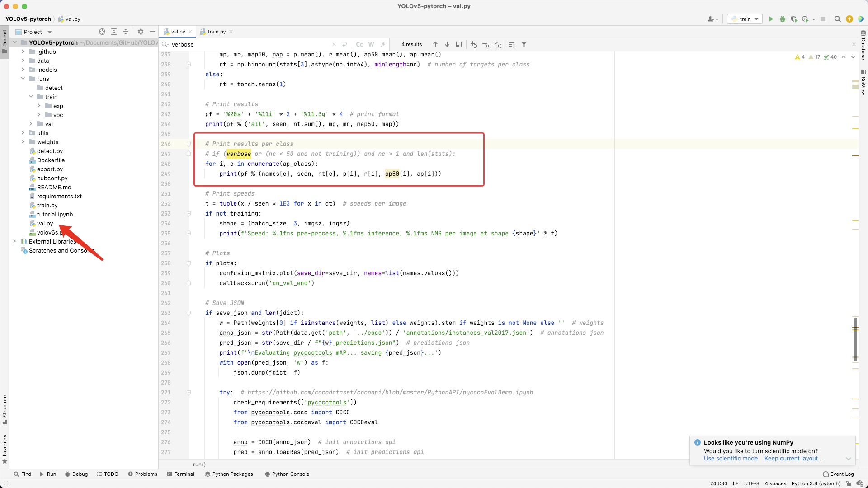Image resolution: width=868 pixels, height=488 pixels.
Task: Select opened file locate target icon
Action: click(x=102, y=32)
